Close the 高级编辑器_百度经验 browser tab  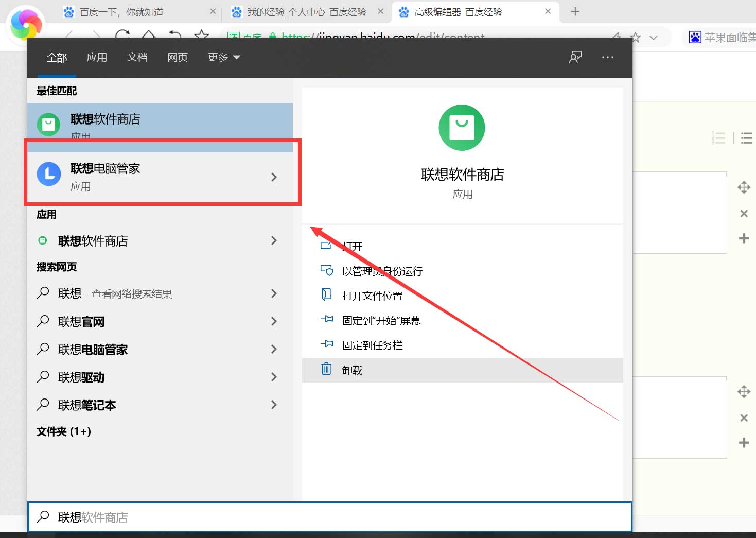coord(548,11)
